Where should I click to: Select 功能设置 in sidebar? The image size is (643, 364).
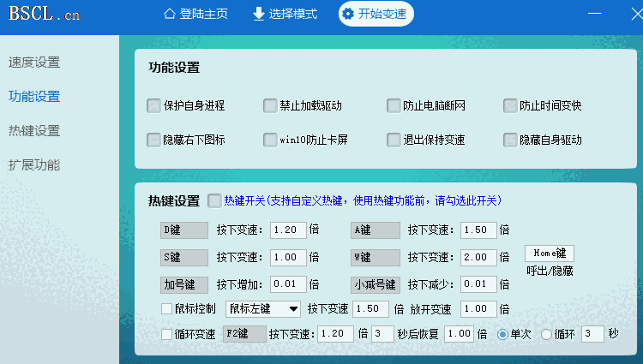[x=34, y=97]
